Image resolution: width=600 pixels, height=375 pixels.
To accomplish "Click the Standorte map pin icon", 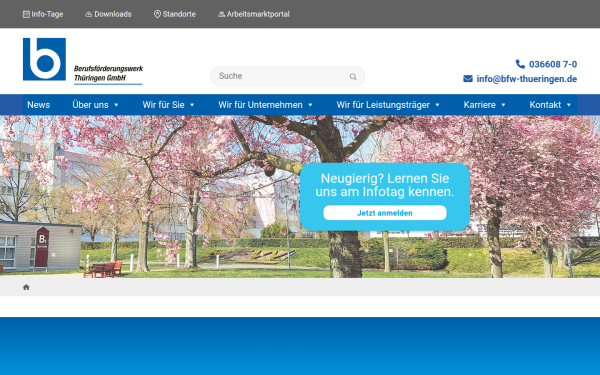I will coord(157,14).
